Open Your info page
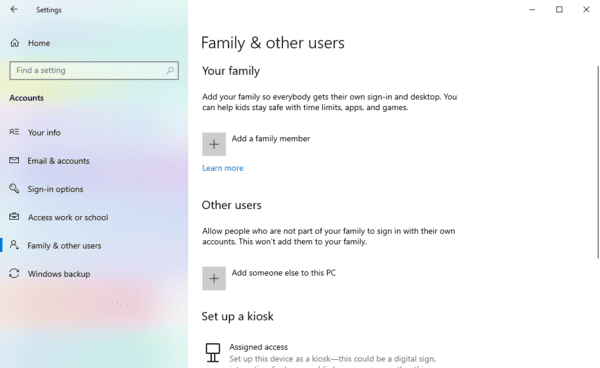The image size is (600, 368). pyautogui.click(x=44, y=132)
